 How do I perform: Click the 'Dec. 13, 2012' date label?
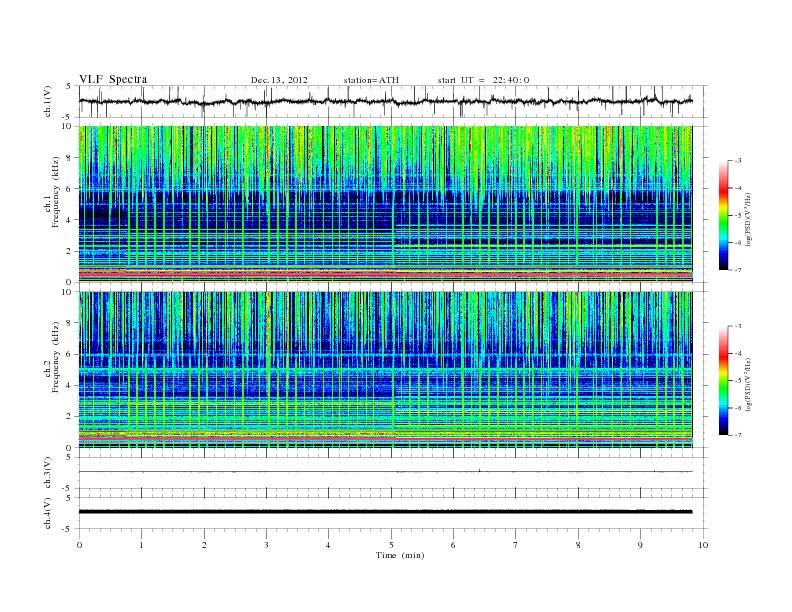click(x=279, y=80)
